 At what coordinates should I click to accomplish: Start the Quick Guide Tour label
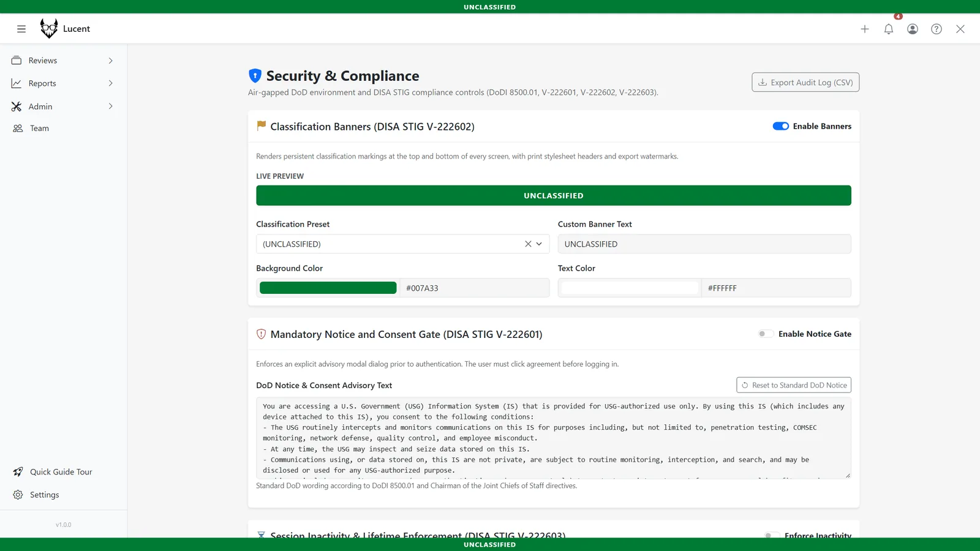pos(61,472)
